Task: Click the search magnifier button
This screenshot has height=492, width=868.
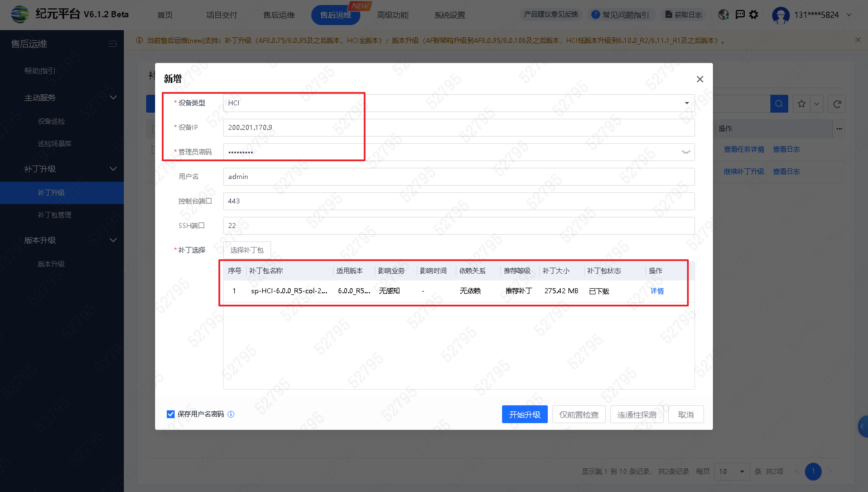Action: [779, 104]
